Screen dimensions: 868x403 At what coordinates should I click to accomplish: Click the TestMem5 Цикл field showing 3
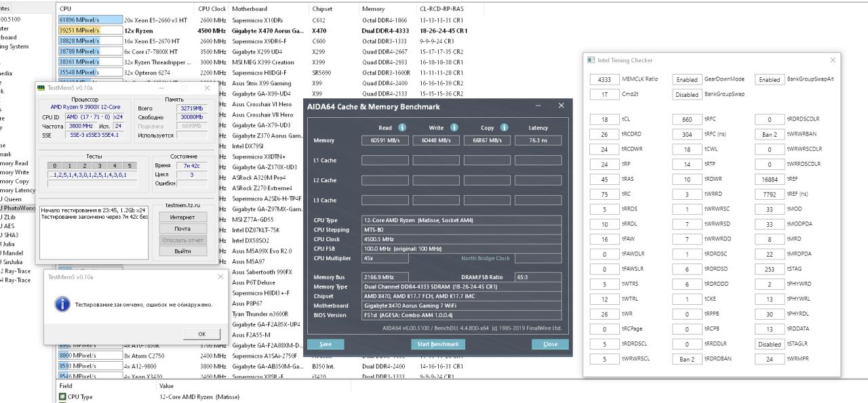click(x=193, y=174)
